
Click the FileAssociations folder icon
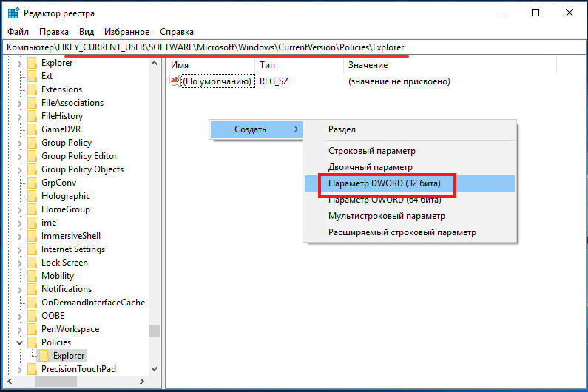pyautogui.click(x=33, y=103)
